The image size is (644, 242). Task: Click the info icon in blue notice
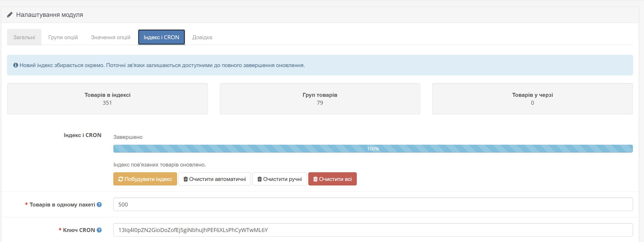point(16,65)
